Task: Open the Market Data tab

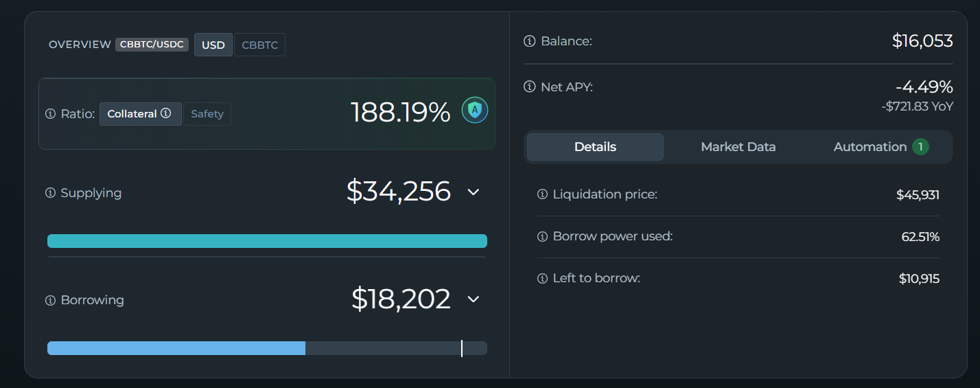Action: pos(738,147)
